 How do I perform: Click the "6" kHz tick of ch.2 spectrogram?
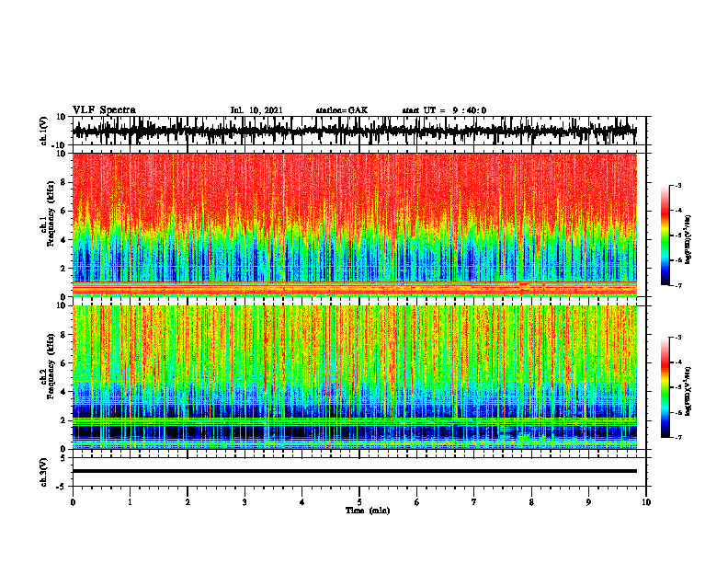pos(64,363)
